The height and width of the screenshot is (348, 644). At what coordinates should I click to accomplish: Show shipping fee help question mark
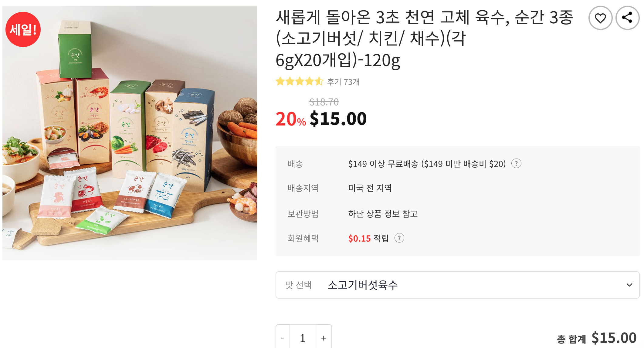[516, 164]
